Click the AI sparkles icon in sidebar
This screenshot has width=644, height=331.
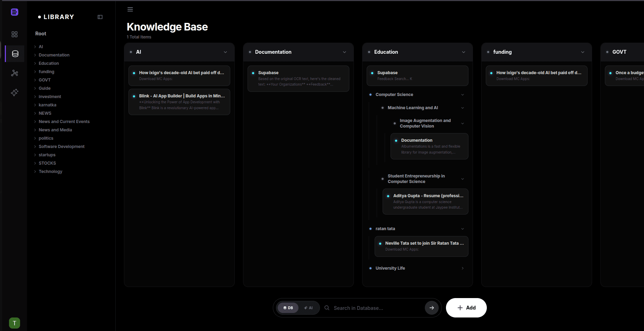click(x=14, y=93)
